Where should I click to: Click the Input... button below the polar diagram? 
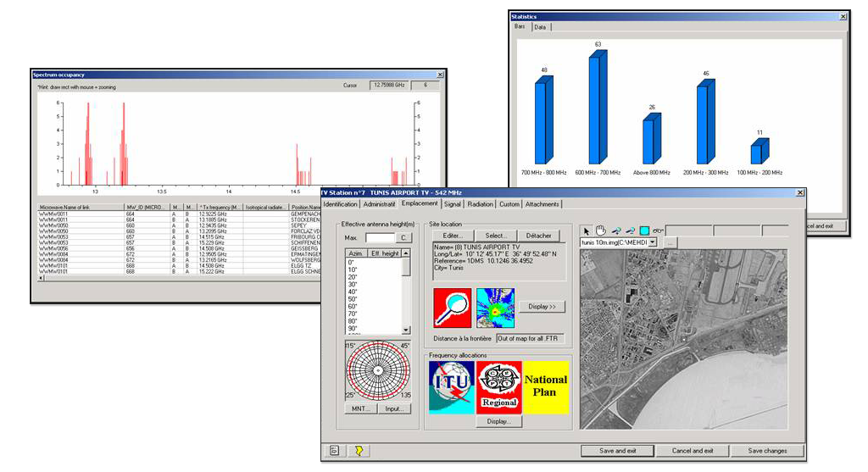[395, 409]
